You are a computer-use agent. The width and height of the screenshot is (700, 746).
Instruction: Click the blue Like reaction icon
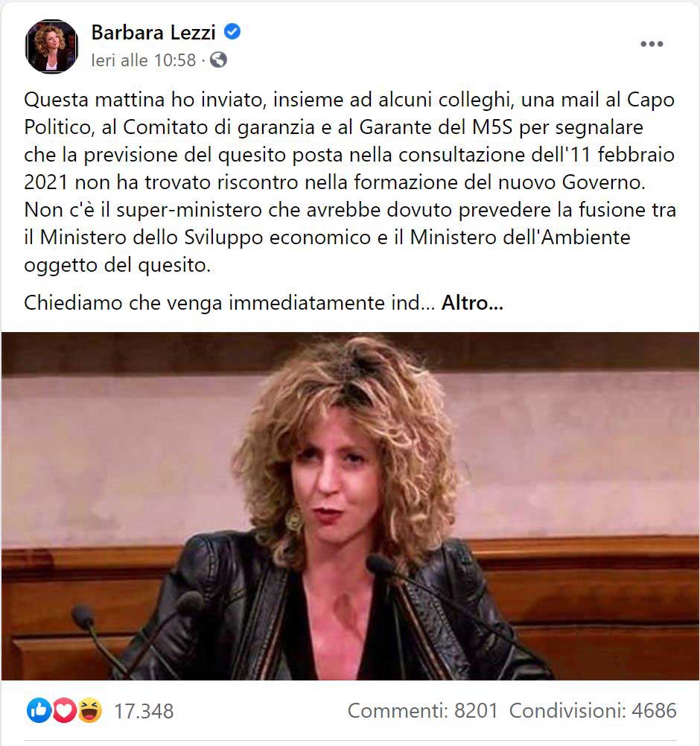pyautogui.click(x=39, y=711)
